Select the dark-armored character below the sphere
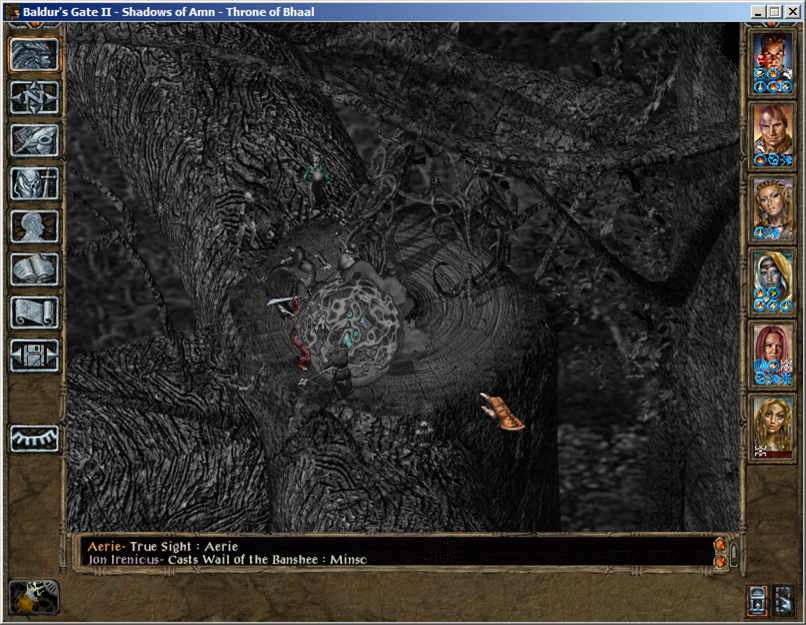806x625 pixels. [x=341, y=370]
